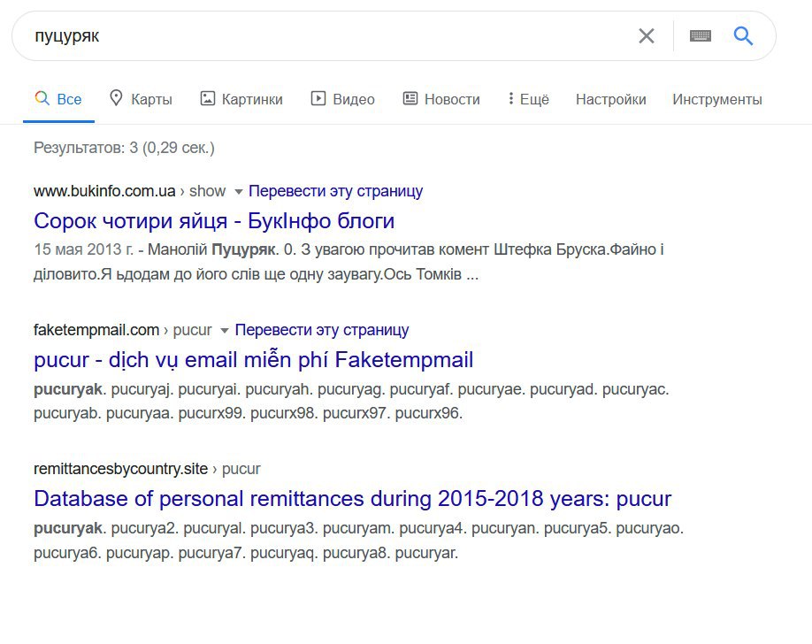Click the blue search magnifier icon
Image resolution: width=812 pixels, height=644 pixels.
(x=743, y=35)
